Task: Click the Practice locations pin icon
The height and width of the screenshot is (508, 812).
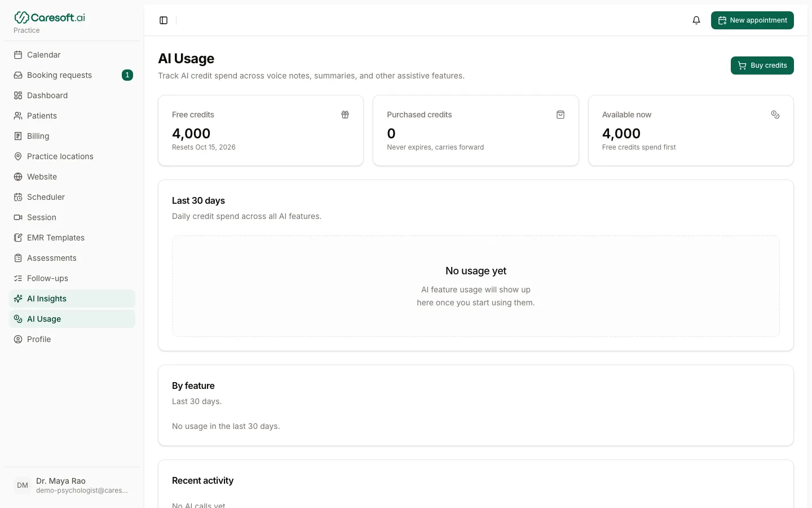Action: tap(18, 156)
